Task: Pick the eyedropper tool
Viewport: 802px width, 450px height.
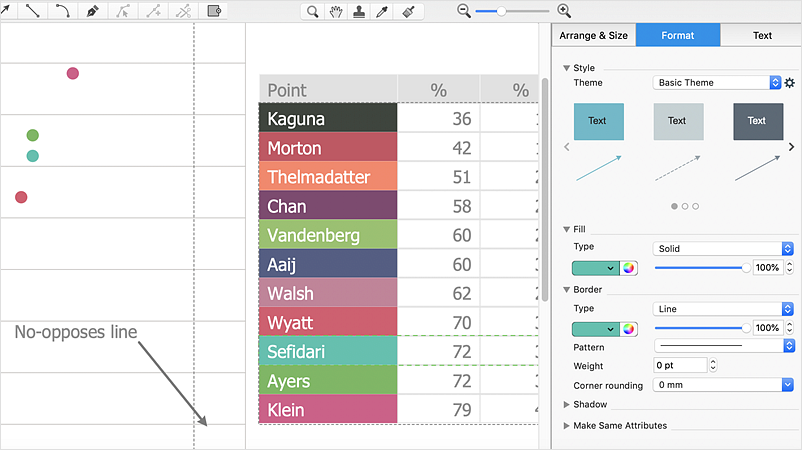Action: tap(382, 11)
